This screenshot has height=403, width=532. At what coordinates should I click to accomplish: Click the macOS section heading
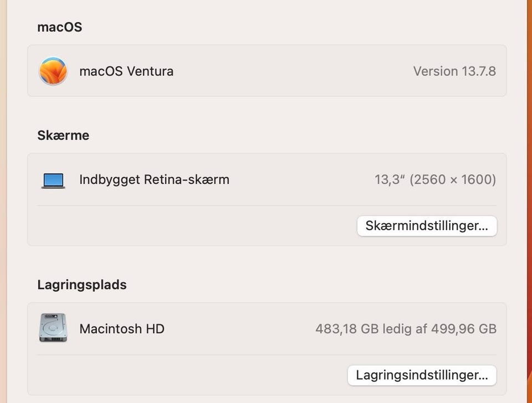point(59,27)
